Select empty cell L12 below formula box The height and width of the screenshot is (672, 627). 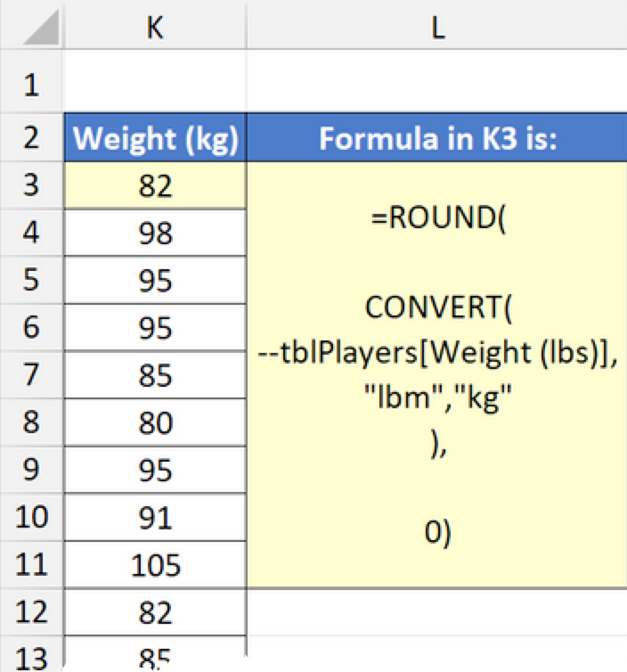[x=436, y=612]
